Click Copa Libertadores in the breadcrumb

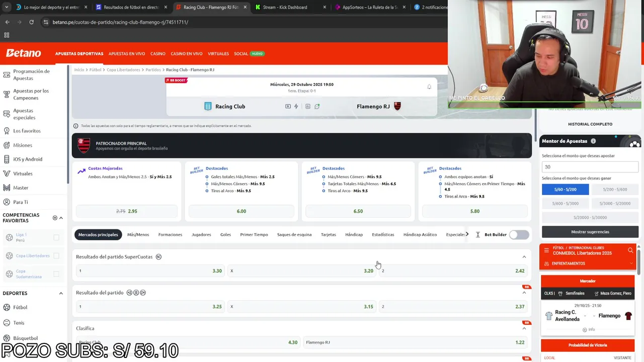click(x=123, y=70)
